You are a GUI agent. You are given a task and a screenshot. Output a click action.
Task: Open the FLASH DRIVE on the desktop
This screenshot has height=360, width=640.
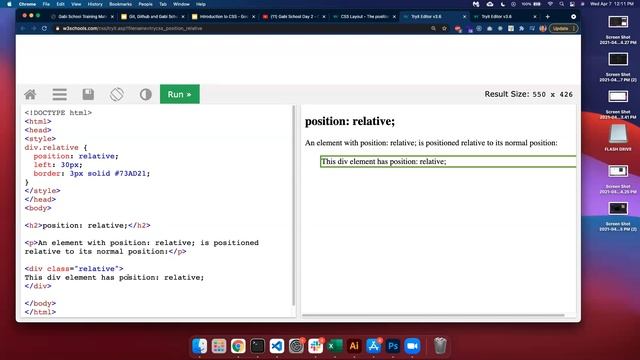pyautogui.click(x=618, y=138)
